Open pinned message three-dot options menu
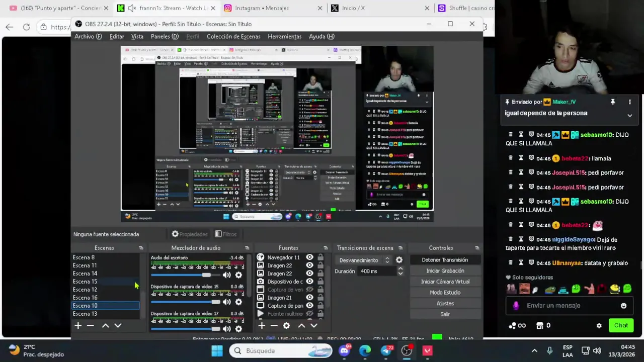644x362 pixels. pyautogui.click(x=629, y=102)
